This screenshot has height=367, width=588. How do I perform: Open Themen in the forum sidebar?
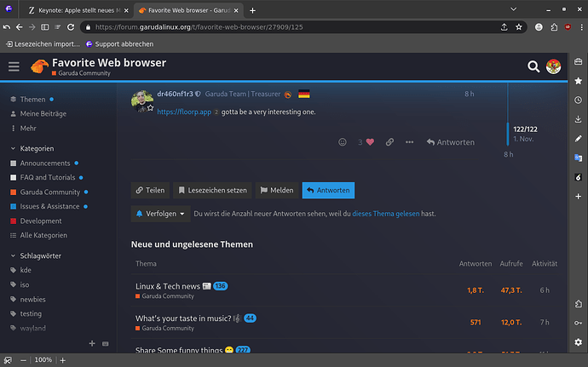[32, 100]
